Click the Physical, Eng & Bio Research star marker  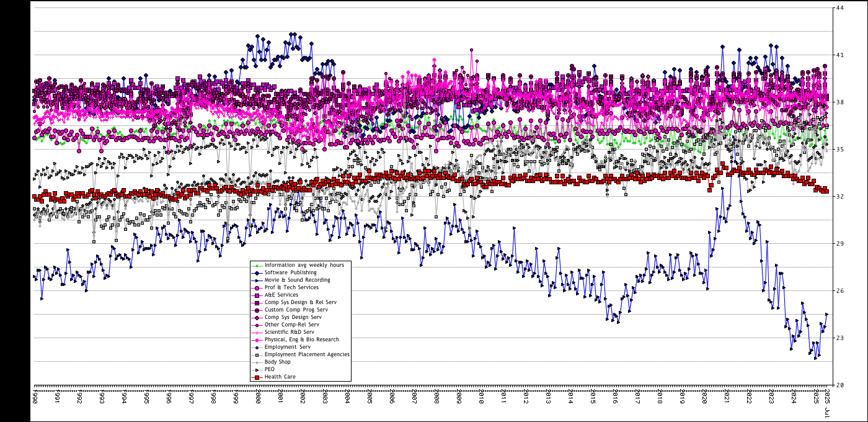pyautogui.click(x=256, y=339)
